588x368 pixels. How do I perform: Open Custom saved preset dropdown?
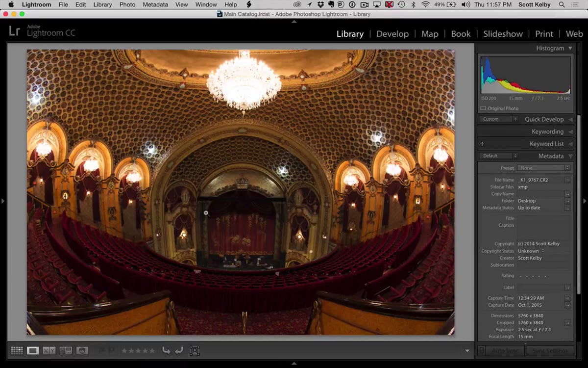pos(498,119)
